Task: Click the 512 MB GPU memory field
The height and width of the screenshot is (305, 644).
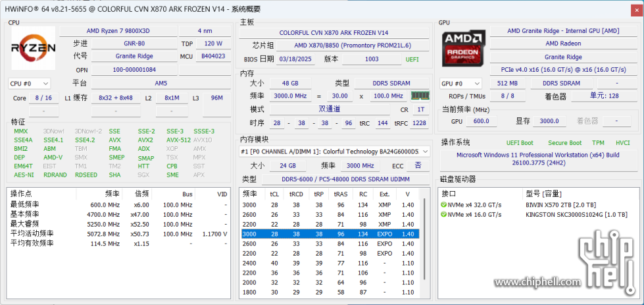Action: coord(507,84)
